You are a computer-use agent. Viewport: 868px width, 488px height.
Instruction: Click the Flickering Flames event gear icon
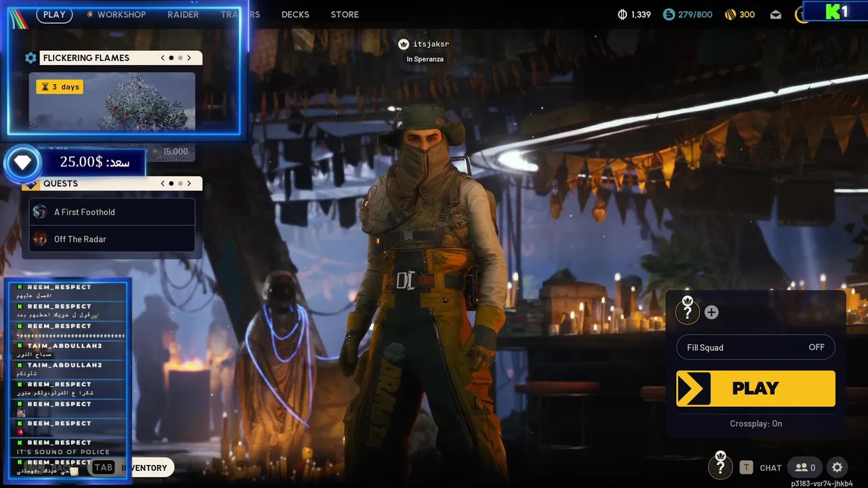click(31, 58)
